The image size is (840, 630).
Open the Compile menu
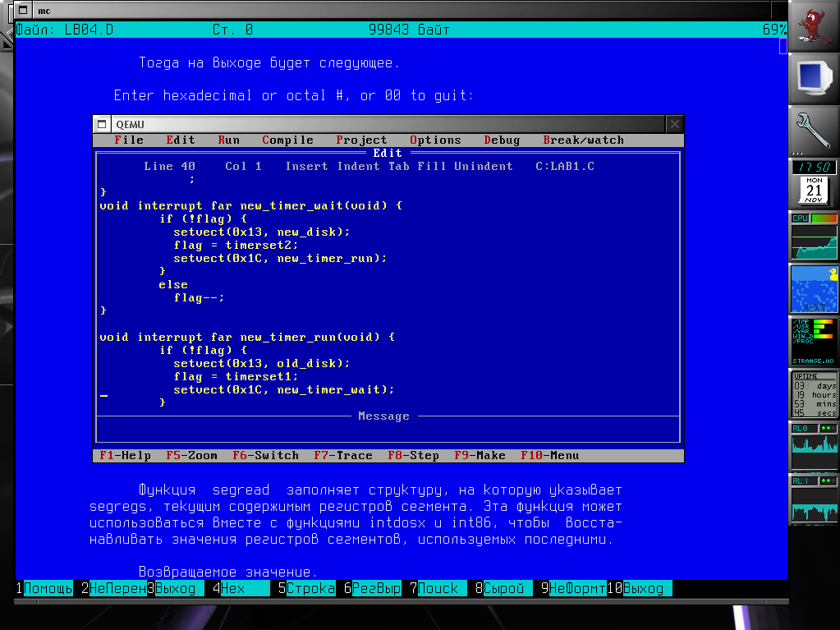[x=287, y=140]
